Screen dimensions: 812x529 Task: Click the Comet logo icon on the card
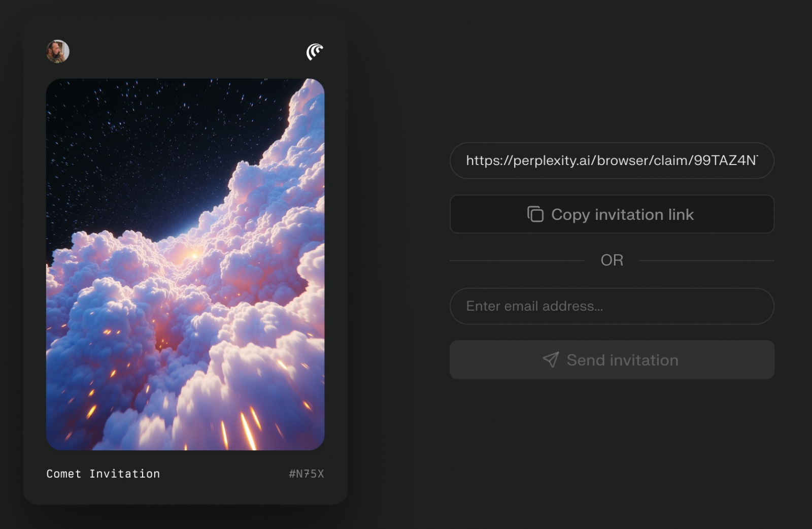(x=315, y=51)
